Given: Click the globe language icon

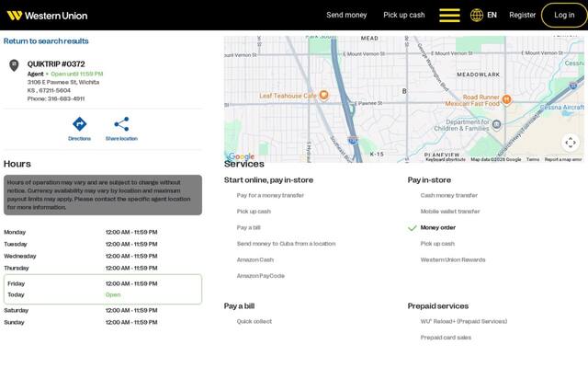Looking at the screenshot, I should pos(477,16).
